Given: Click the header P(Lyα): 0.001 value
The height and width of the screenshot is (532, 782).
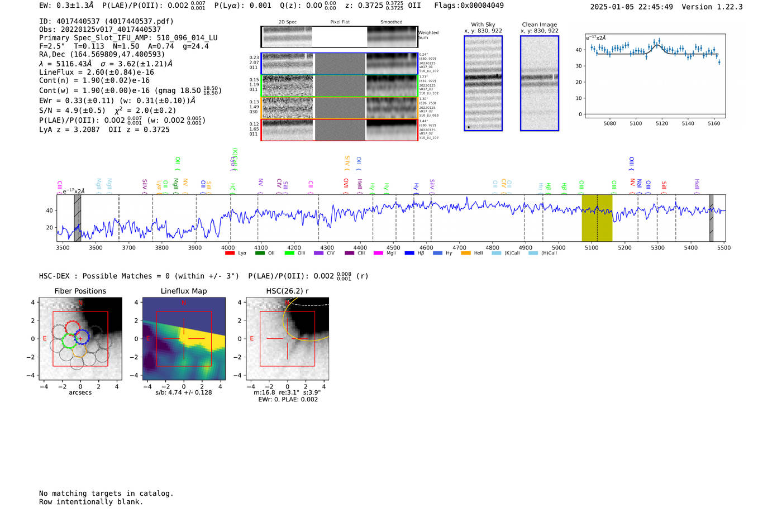Looking at the screenshot, I should [x=242, y=6].
